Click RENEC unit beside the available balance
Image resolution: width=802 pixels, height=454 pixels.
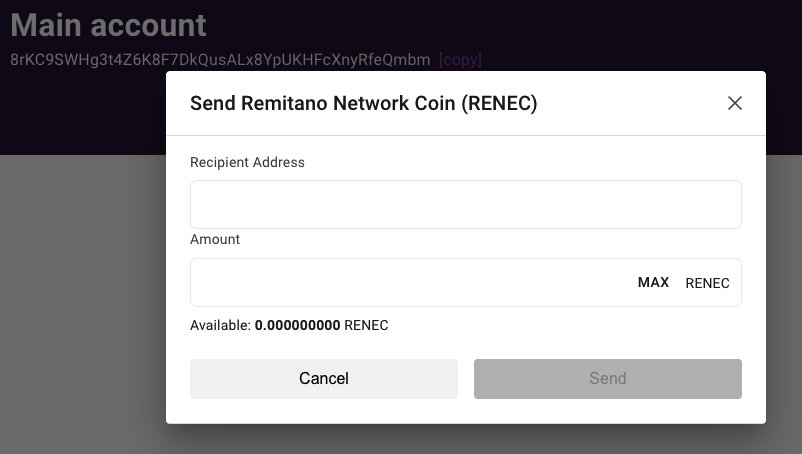coord(366,326)
